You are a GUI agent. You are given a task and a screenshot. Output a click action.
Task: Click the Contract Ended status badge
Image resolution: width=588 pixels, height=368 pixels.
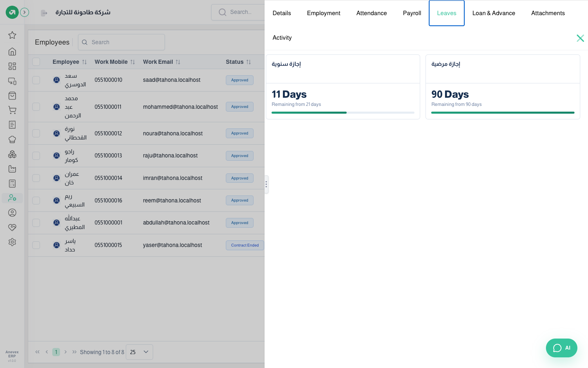pos(245,245)
